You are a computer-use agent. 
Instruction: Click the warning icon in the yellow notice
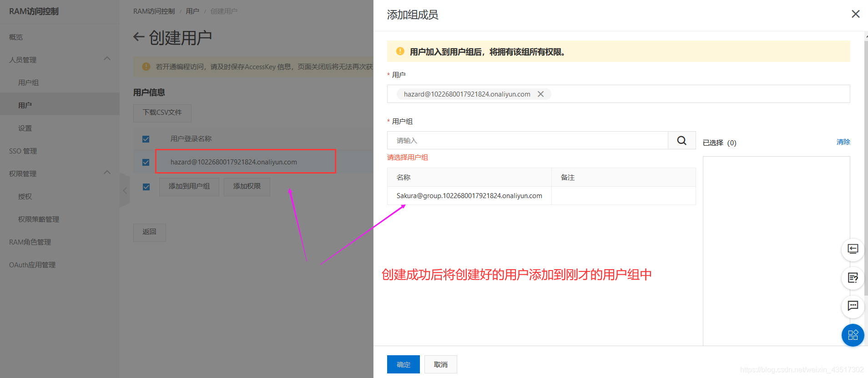click(x=400, y=51)
